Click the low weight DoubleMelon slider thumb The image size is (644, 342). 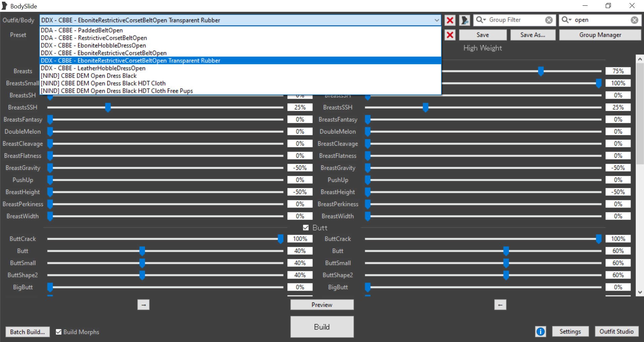(x=50, y=132)
